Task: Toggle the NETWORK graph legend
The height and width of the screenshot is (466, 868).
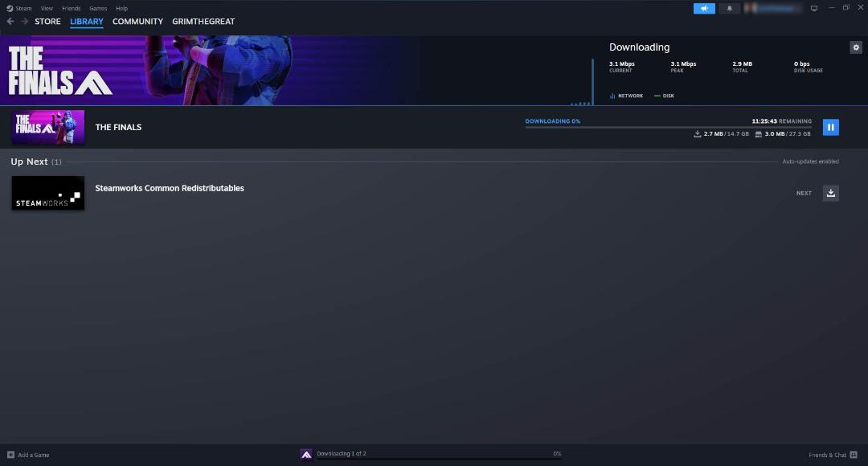Action: [x=626, y=96]
